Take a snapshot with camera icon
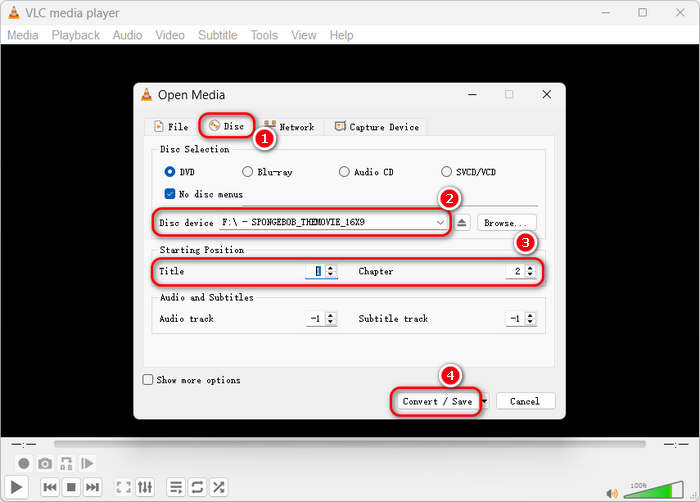The width and height of the screenshot is (700, 502). [45, 464]
